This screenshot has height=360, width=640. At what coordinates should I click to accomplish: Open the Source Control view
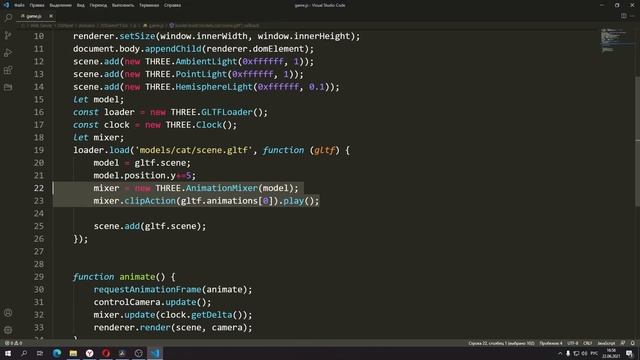click(8, 36)
